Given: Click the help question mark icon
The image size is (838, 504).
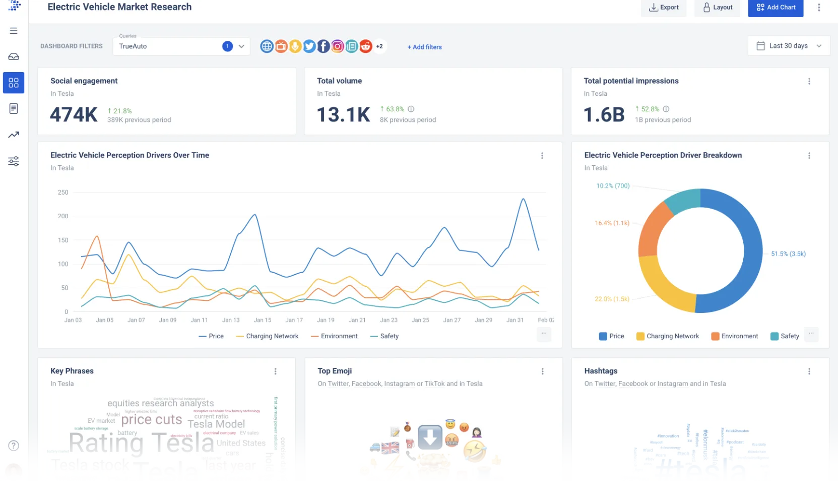Looking at the screenshot, I should [14, 446].
